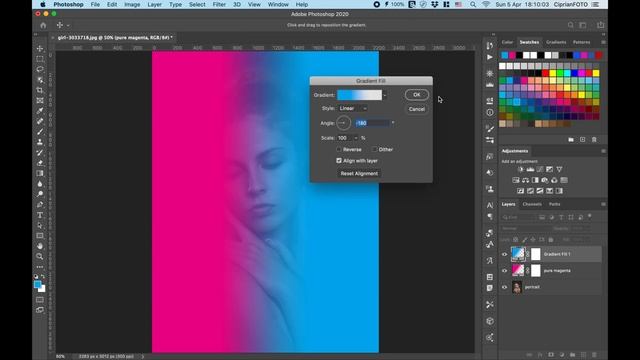Swap foreground and background colors
This screenshot has height=360, width=640.
pyautogui.click(x=43, y=277)
